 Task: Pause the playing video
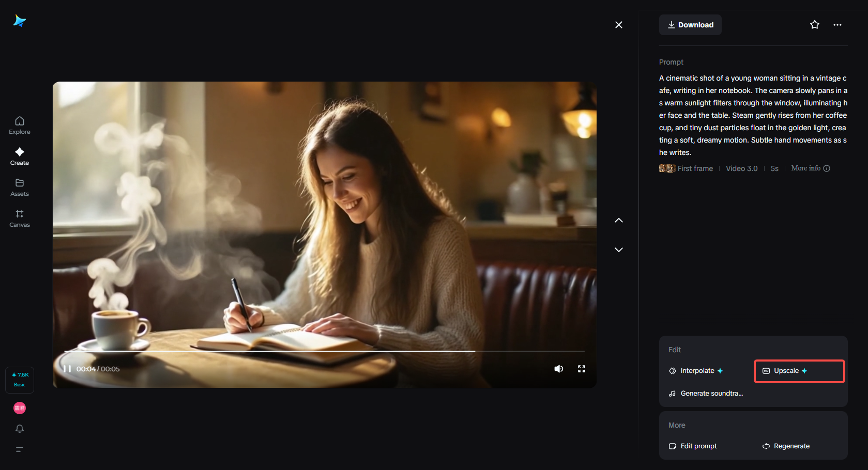click(x=67, y=368)
